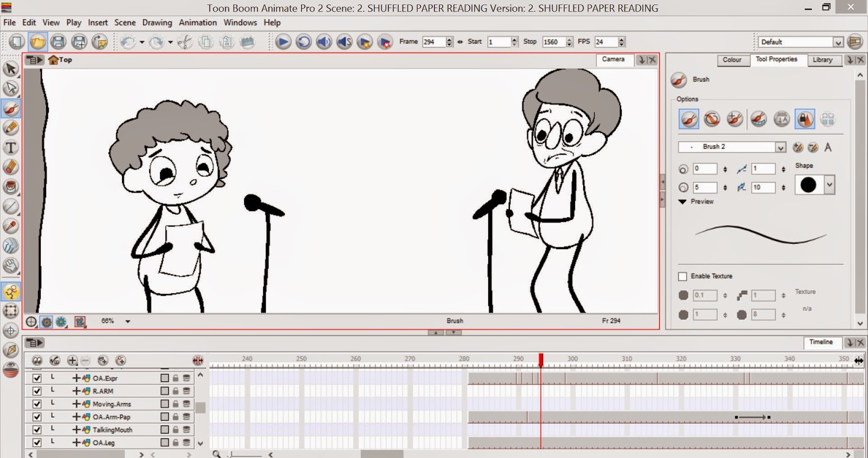This screenshot has width=868, height=458.
Task: Select the Transform tool
Action: pyautogui.click(x=11, y=311)
